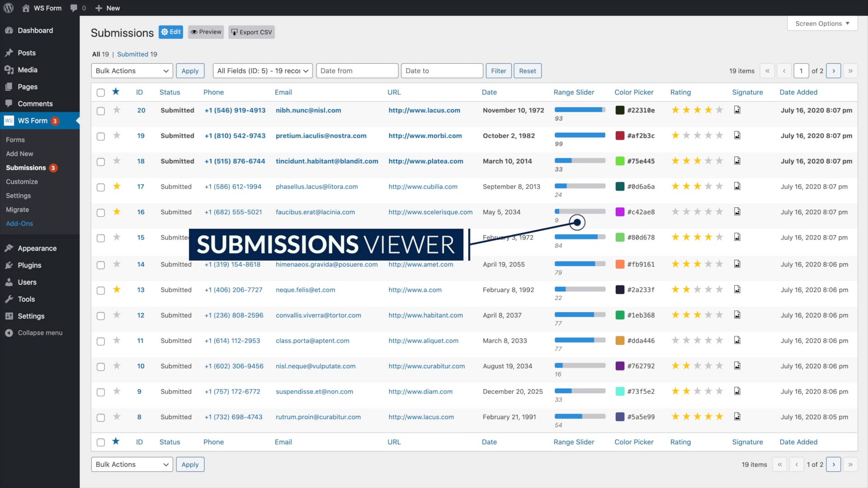Sort by starred column header star

(x=116, y=92)
